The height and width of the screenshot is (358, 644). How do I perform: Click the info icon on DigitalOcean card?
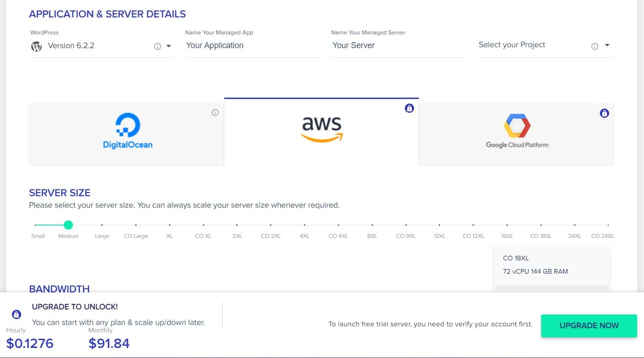point(215,112)
